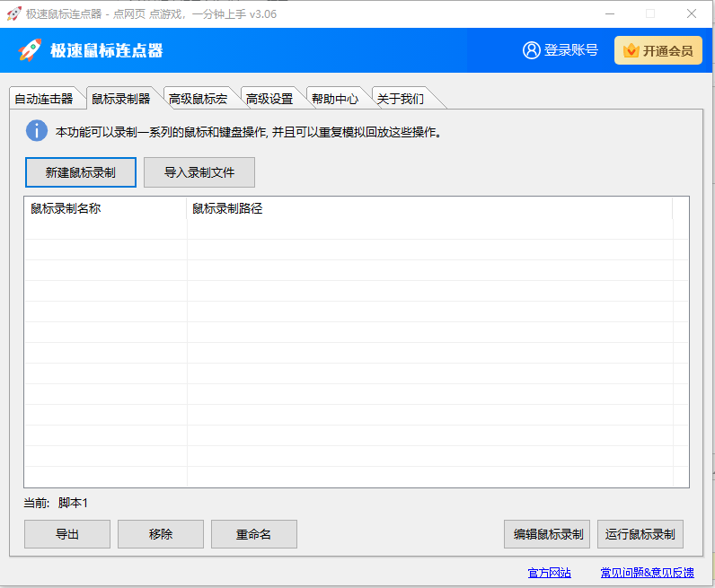Click the 导入录制文件 button
Image resolution: width=715 pixels, height=588 pixels.
[199, 172]
